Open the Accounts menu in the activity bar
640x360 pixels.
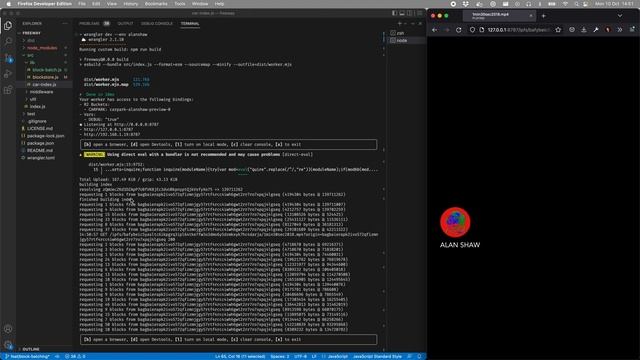[x=8, y=329]
